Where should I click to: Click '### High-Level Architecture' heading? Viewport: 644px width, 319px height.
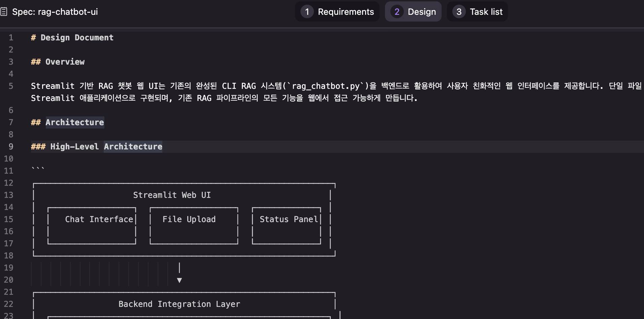[x=97, y=147]
